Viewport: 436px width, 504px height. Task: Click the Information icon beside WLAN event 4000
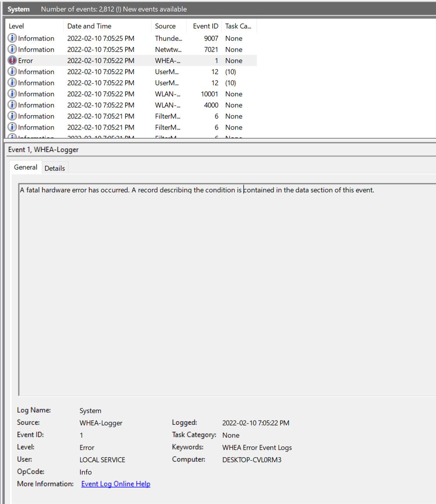(12, 105)
